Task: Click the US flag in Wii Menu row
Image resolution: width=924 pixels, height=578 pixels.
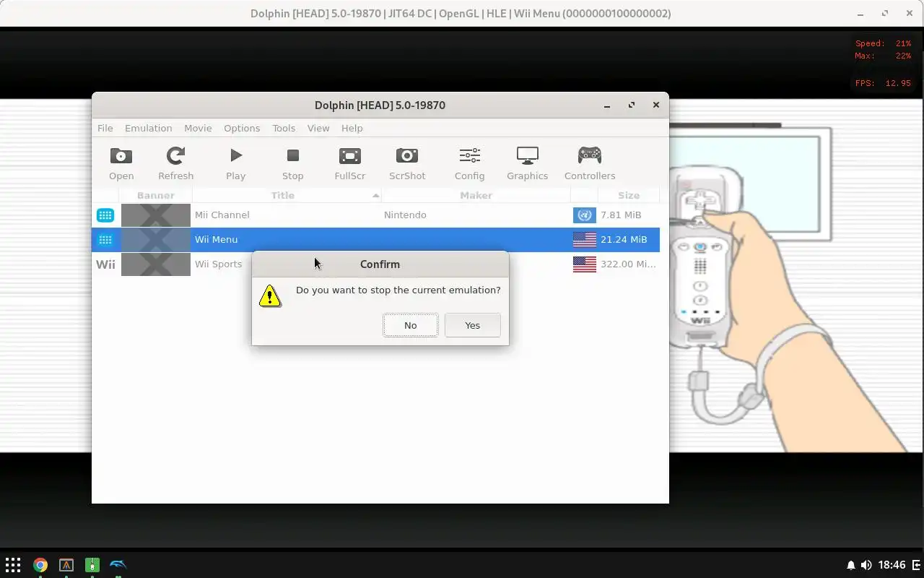Action: click(x=585, y=239)
